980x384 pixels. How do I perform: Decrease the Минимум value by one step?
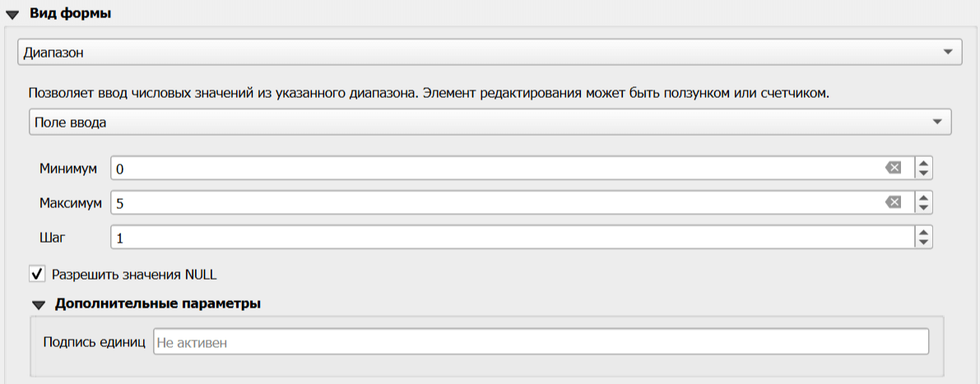(923, 173)
